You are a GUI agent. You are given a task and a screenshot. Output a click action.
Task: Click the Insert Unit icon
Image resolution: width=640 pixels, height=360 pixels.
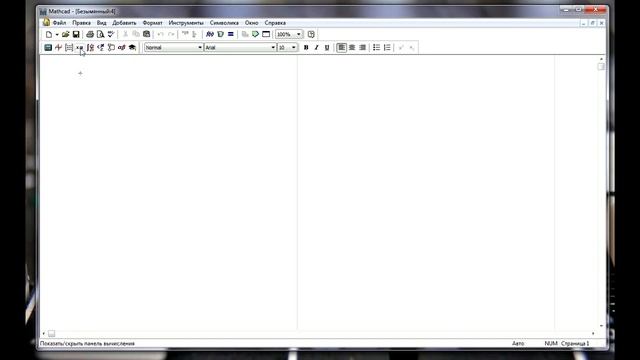click(x=220, y=34)
